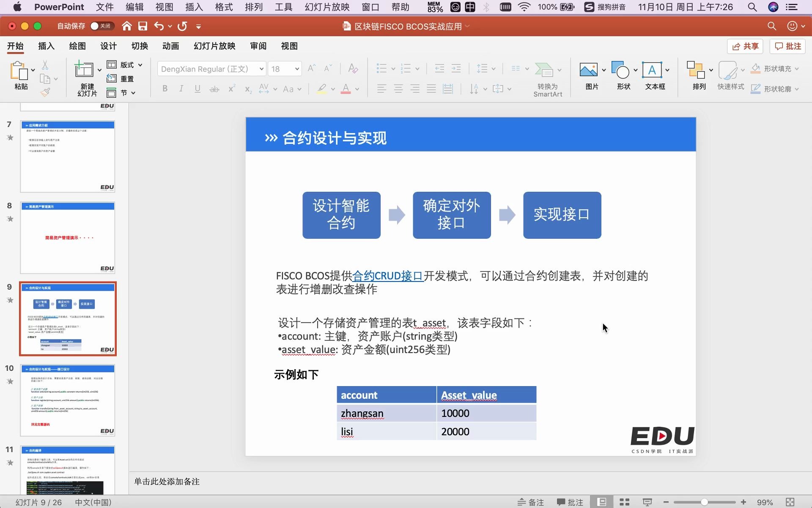Expand 形状填充 dropdown
Image resolution: width=812 pixels, height=508 pixels.
pos(797,69)
